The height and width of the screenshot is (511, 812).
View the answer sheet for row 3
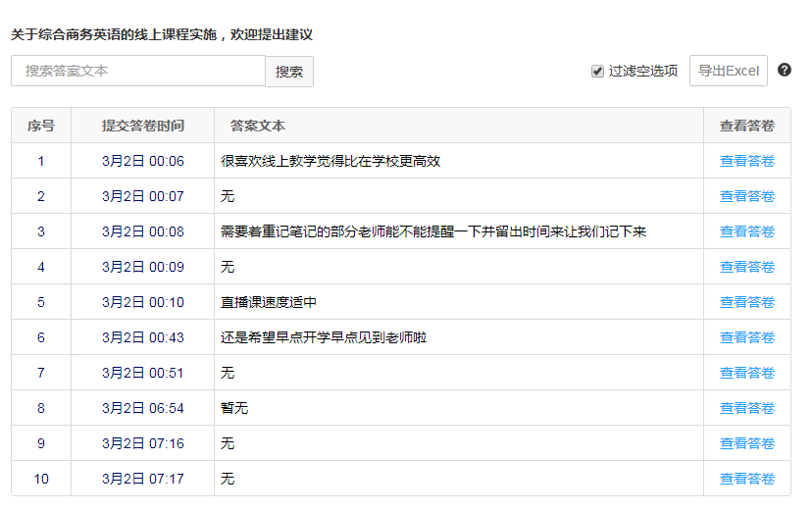tap(746, 231)
